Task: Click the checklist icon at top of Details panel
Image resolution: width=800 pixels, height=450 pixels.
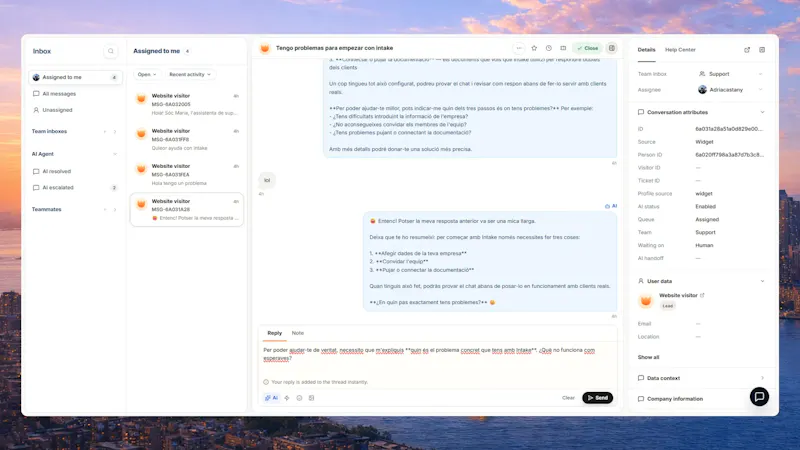Action: pyautogui.click(x=762, y=50)
